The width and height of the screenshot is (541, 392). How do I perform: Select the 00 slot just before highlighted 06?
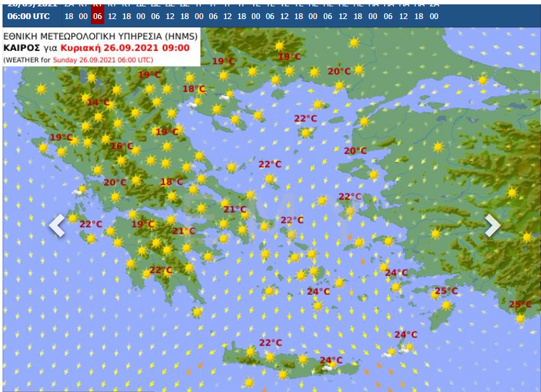[x=83, y=17]
